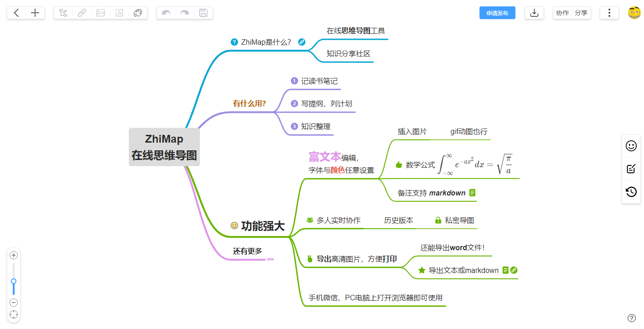Click the zoom out minus button
Screen dimensions: 644x329
point(14,303)
